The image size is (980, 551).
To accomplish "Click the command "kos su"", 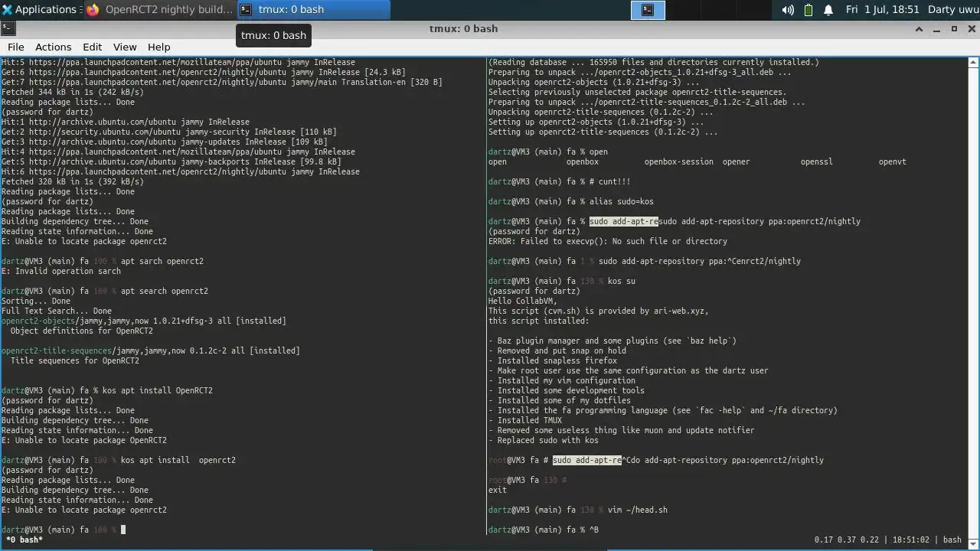I will click(x=622, y=281).
